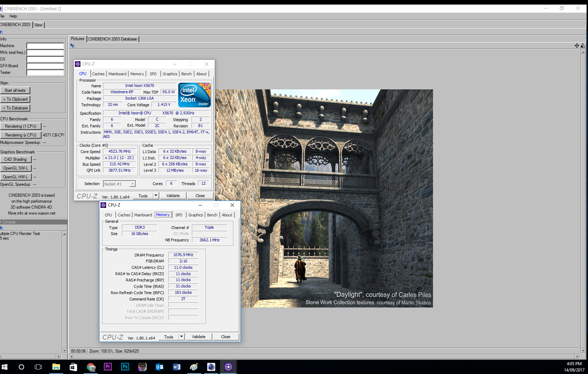Expand the Tools arrow in the CPU-Z CPU window
588x374 pixels.
(156, 196)
